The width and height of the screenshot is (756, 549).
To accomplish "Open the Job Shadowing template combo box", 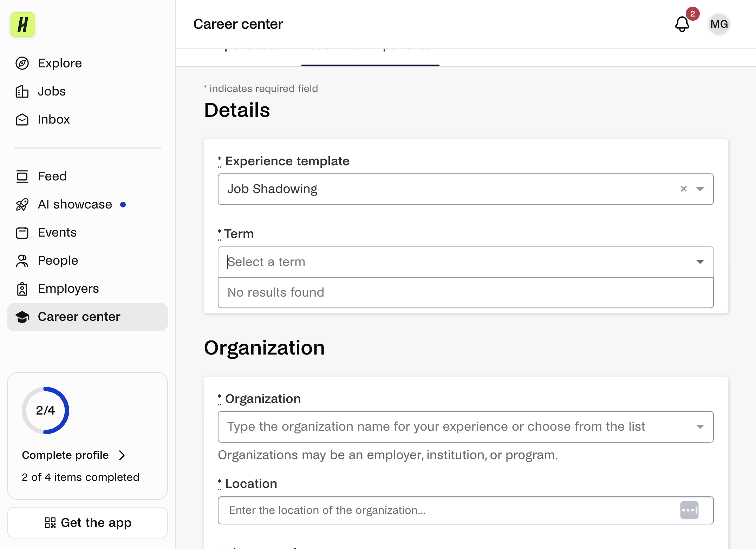I will pos(465,189).
